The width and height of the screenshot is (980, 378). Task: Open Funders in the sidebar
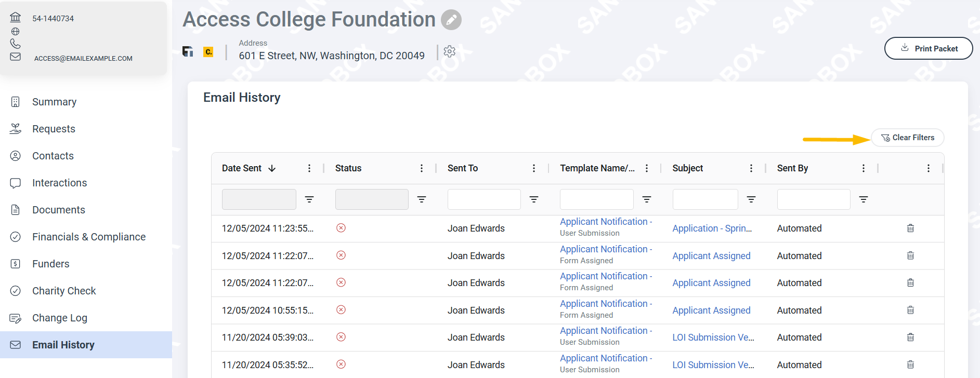[86, 264]
